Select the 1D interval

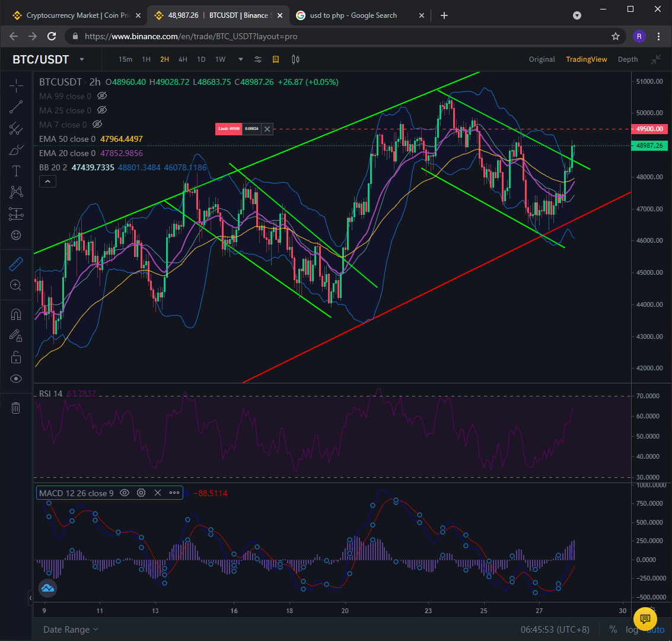click(201, 59)
